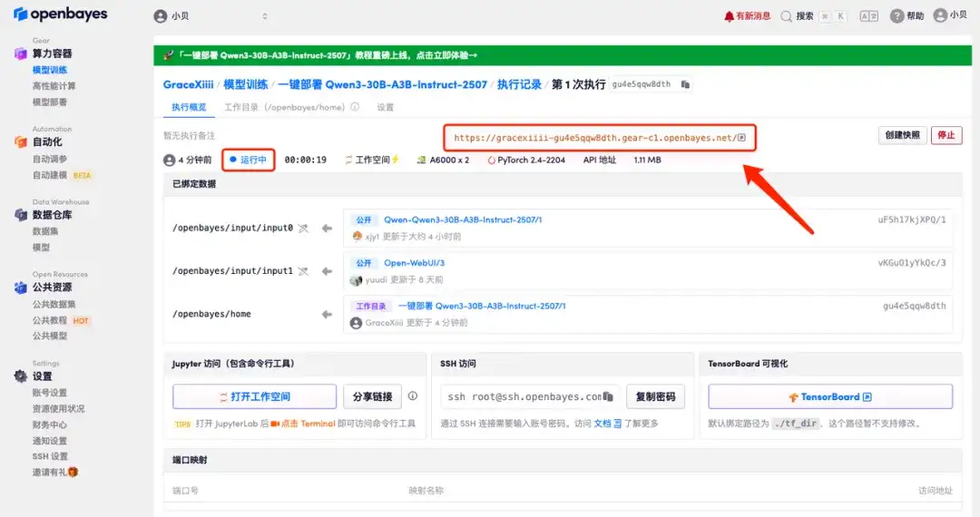Screen dimensions: 980x517
Task: Click the info icon next to 工作目录 tab
Action: [355, 107]
